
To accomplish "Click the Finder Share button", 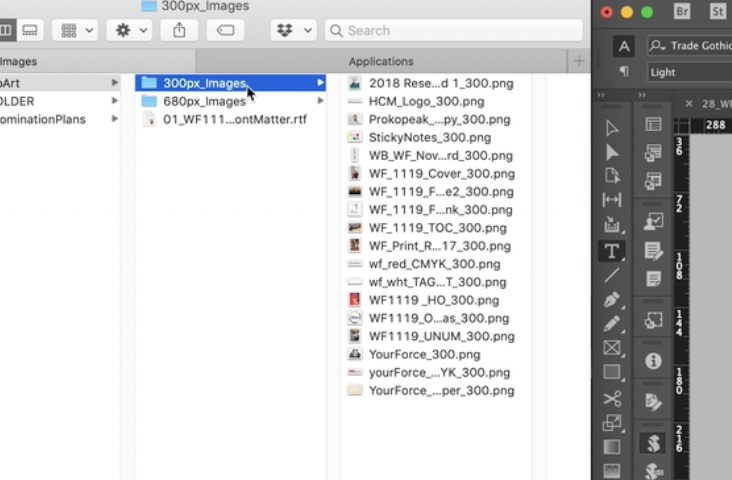I will 179,31.
